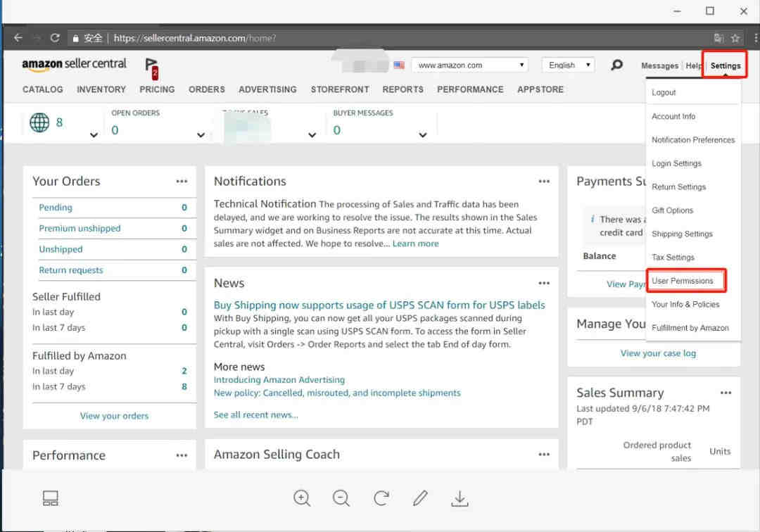Click the search magnifier icon
The width and height of the screenshot is (760, 532).
coord(616,65)
